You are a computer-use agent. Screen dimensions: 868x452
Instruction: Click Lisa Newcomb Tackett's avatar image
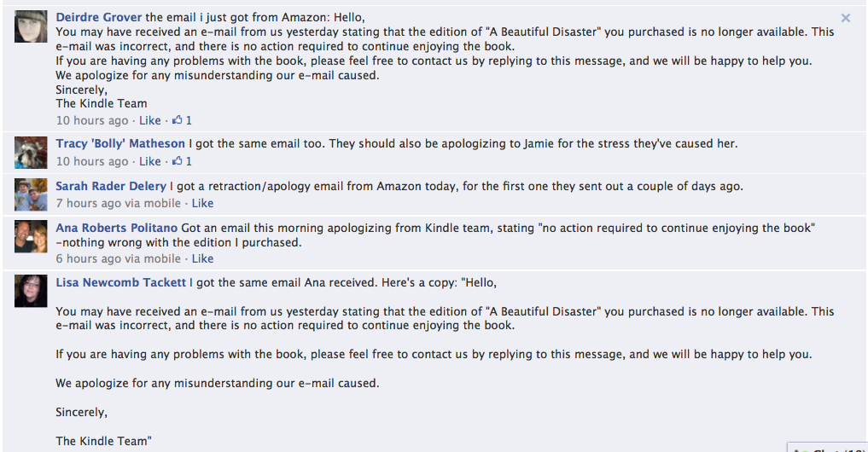[31, 291]
